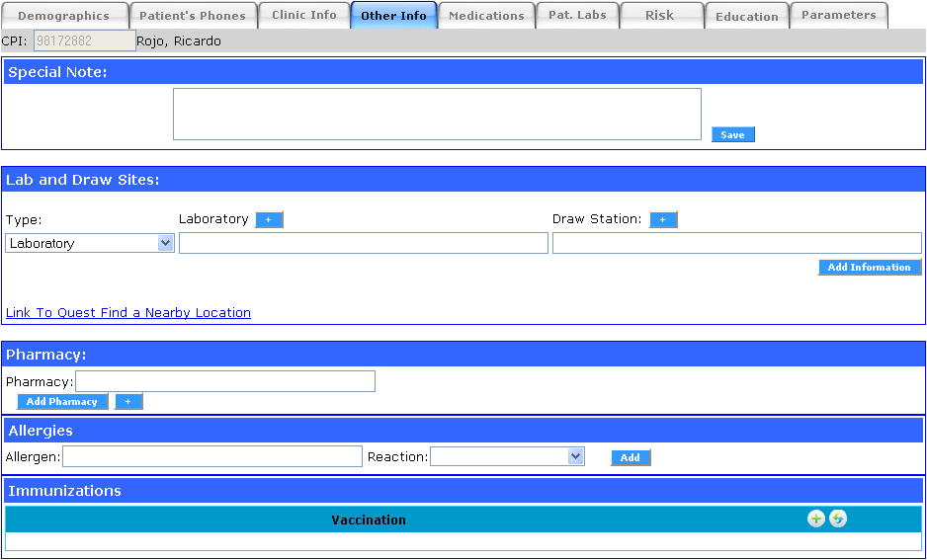
Task: Switch to the Demographics tab
Action: [64, 16]
